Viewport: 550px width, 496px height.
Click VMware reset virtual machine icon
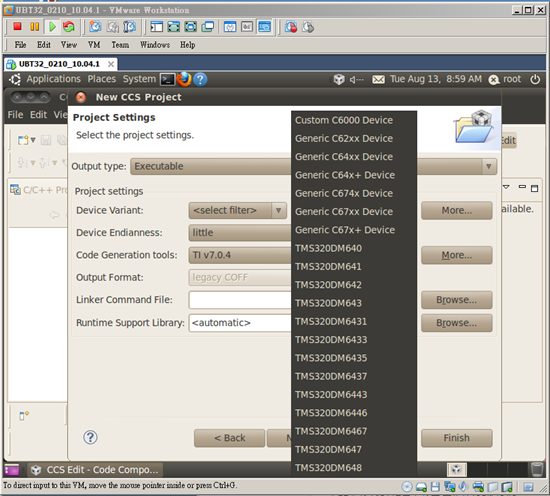point(69,27)
